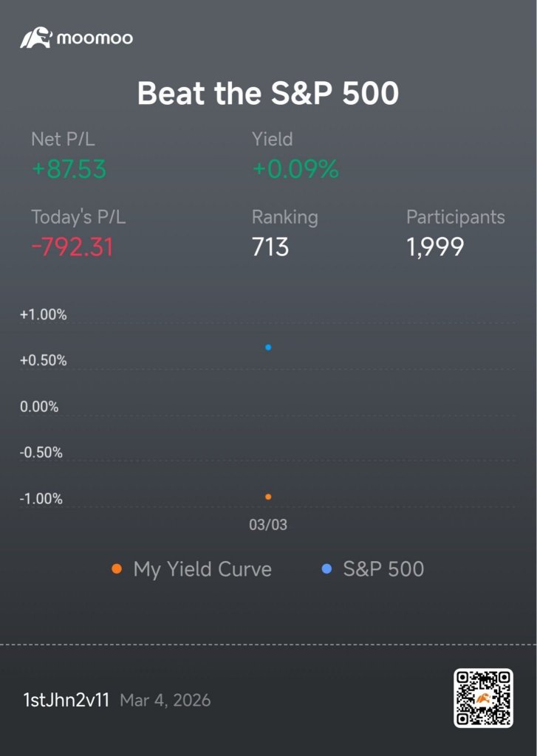Open the username 1stJhn2v11
Screen dimensions: 537x756
coord(66,700)
